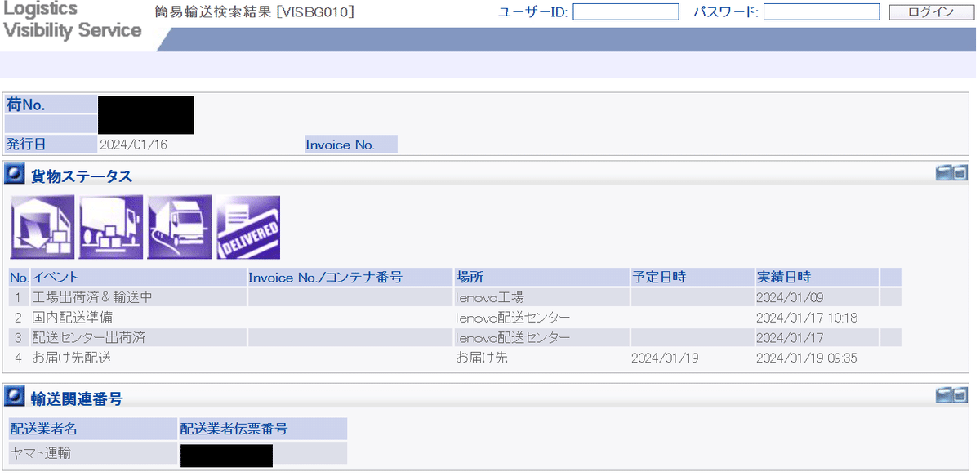
Task: Click the actual date 2024/01/09
Action: [x=790, y=298]
